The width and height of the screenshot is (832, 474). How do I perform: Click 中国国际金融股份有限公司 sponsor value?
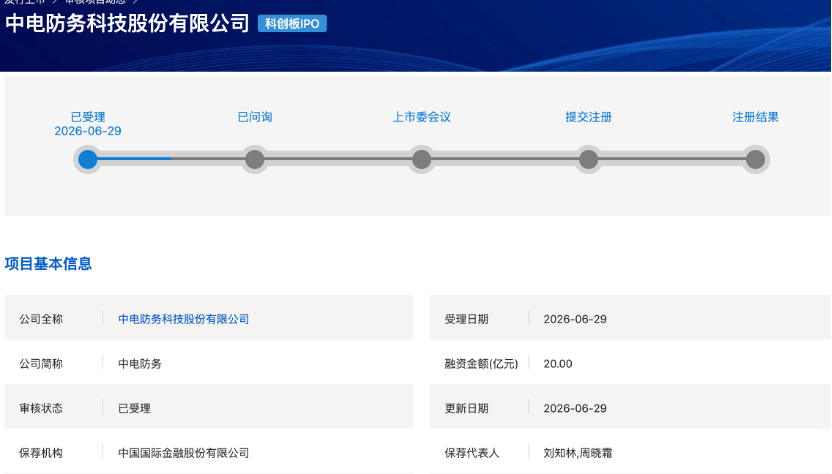point(183,453)
